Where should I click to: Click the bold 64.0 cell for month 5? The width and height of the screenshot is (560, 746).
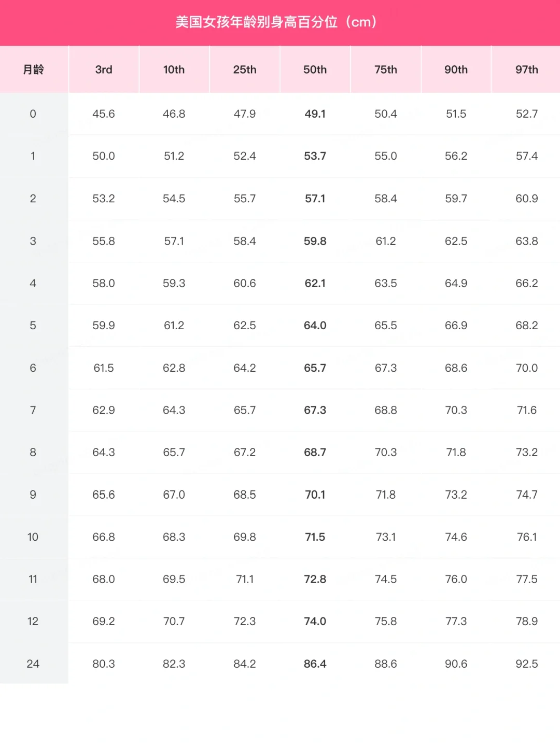tap(315, 326)
